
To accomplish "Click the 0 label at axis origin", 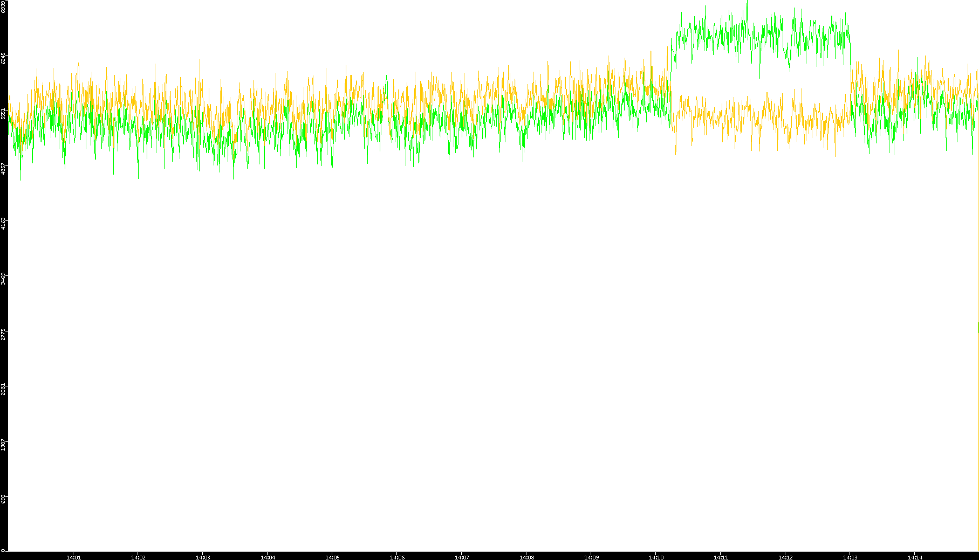I will click(x=3, y=550).
